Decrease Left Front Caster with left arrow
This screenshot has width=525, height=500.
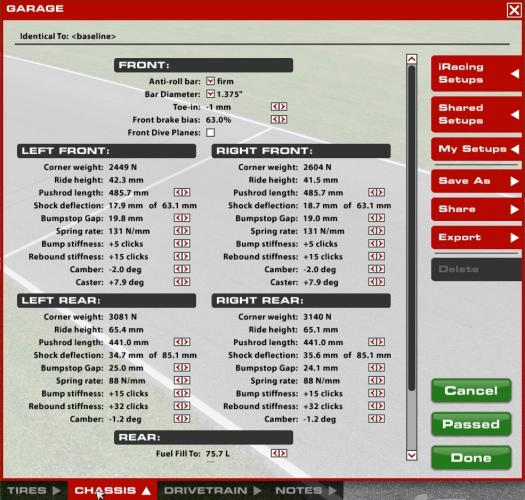178,282
